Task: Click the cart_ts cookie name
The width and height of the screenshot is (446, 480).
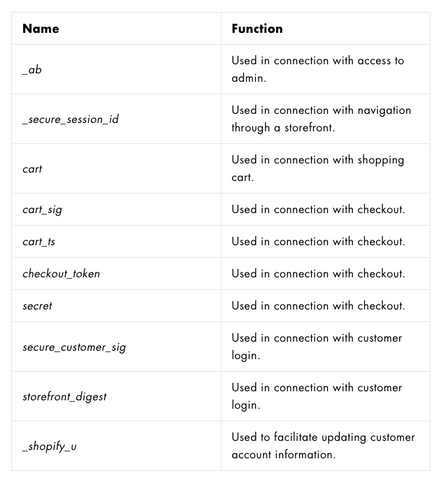Action: (39, 242)
